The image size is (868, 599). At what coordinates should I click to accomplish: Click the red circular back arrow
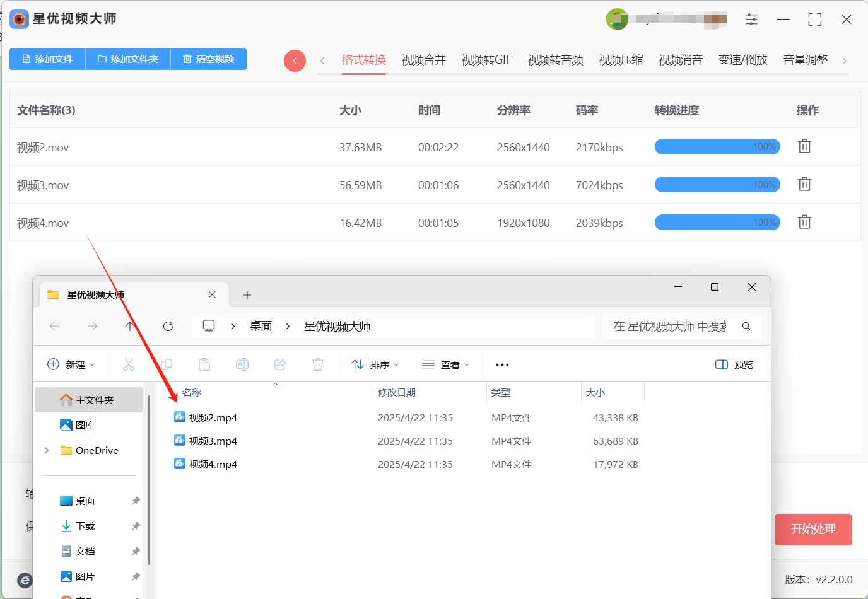coord(295,61)
